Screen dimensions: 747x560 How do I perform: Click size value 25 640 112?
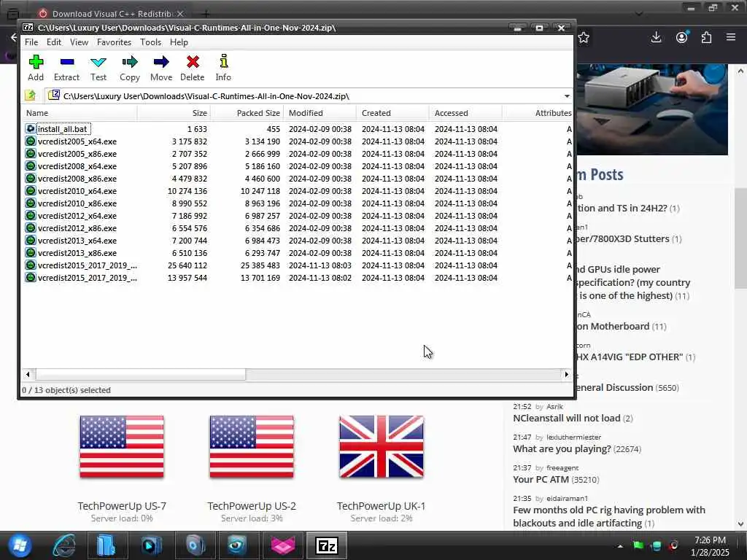coord(187,265)
